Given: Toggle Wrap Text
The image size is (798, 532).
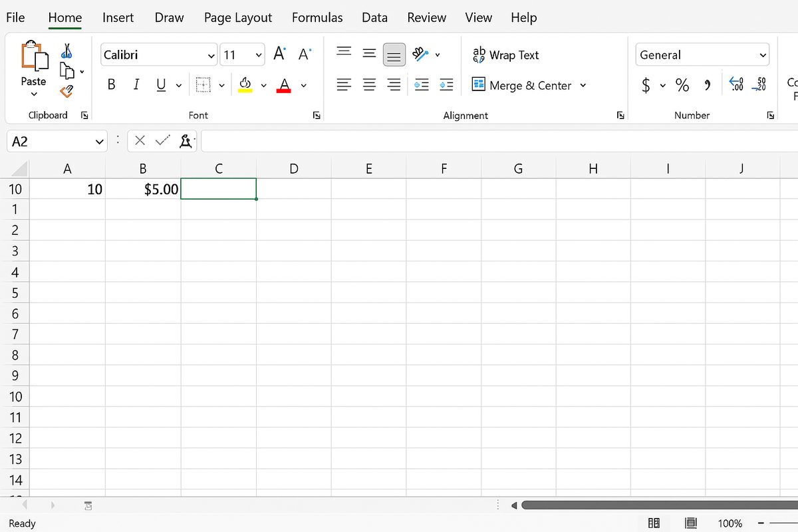Looking at the screenshot, I should click(505, 55).
